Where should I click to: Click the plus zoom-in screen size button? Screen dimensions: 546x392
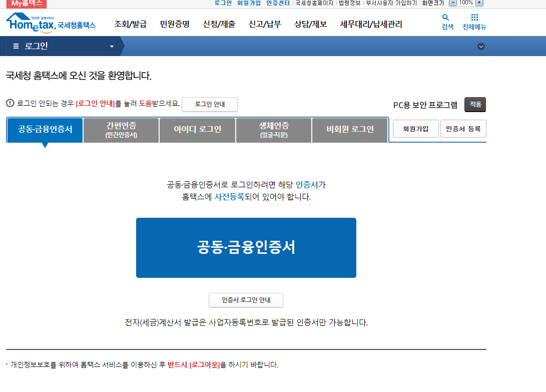479,3
